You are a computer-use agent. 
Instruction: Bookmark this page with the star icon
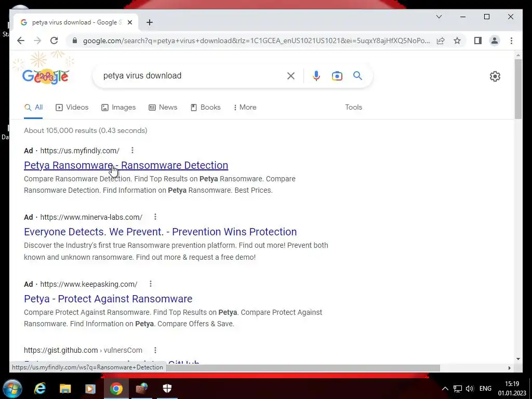pos(457,41)
